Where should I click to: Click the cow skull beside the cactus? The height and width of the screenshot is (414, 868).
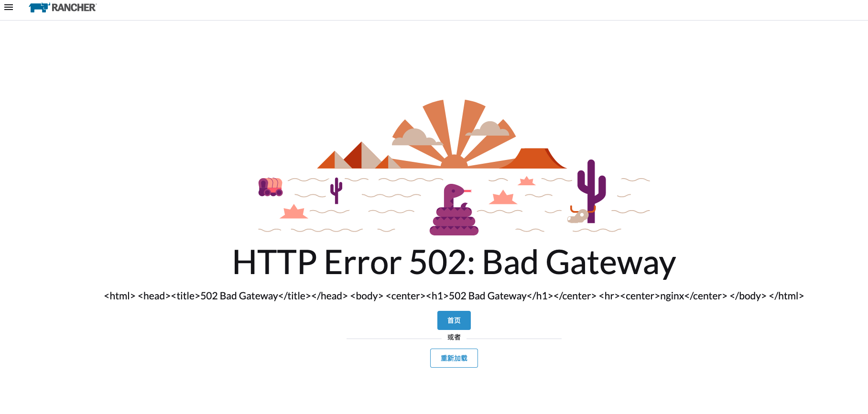click(x=580, y=215)
